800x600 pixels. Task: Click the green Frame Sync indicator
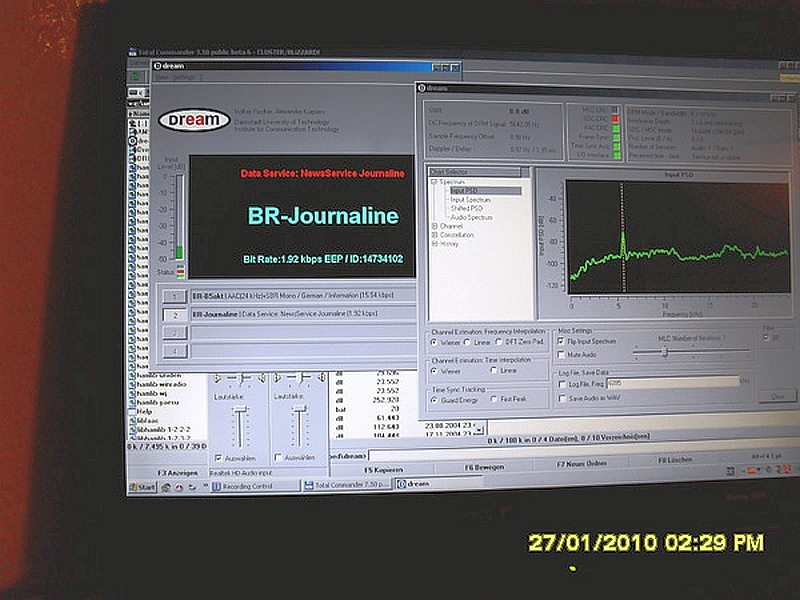pos(616,137)
